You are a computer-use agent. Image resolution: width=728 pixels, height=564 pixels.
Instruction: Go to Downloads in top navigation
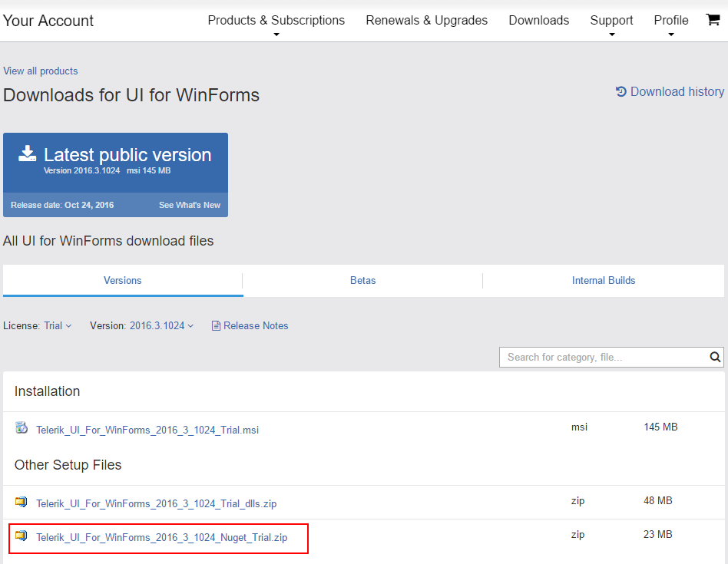(538, 21)
